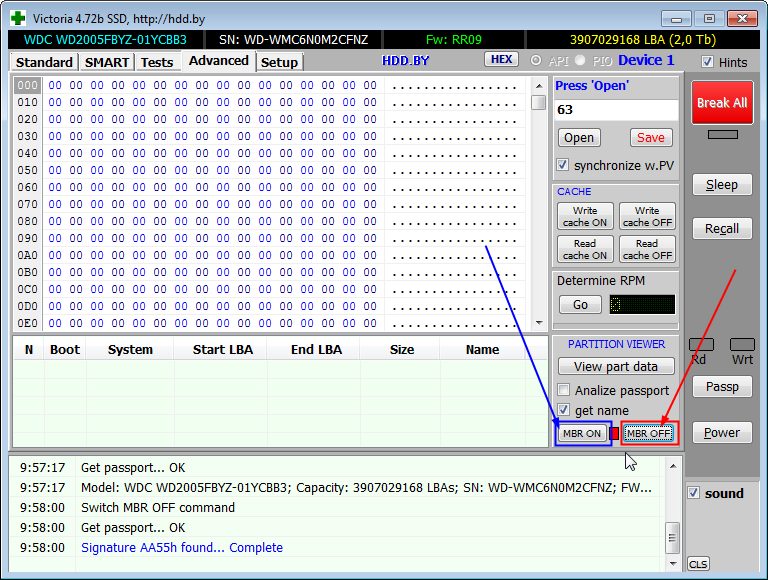The image size is (768, 580).
Task: Select the PIO radio button
Action: point(578,61)
